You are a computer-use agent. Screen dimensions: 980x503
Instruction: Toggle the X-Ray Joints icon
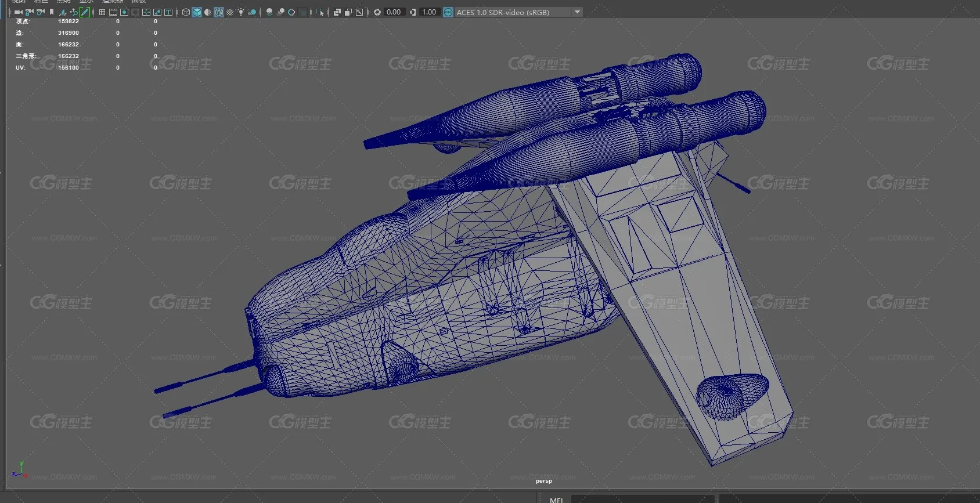click(x=359, y=12)
